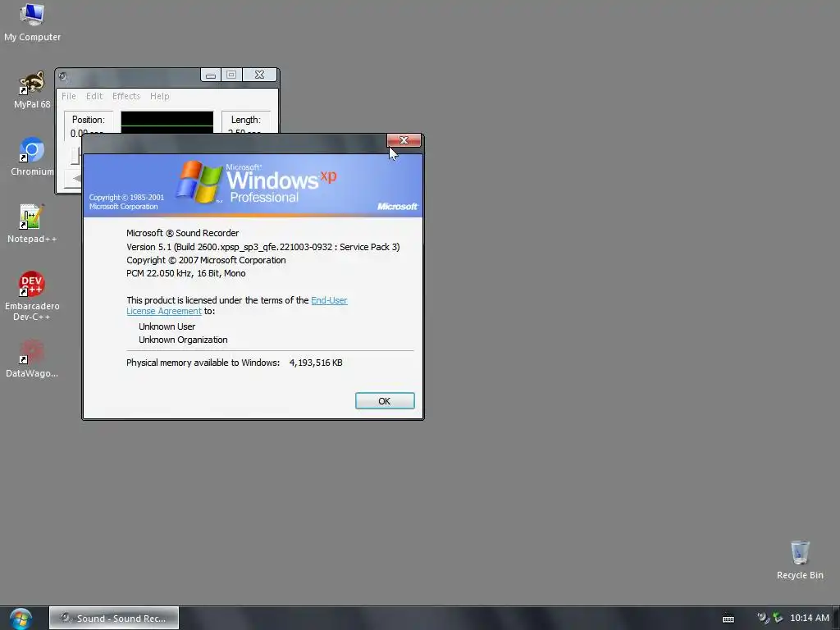Click Sound Recorder maximize button

(231, 75)
